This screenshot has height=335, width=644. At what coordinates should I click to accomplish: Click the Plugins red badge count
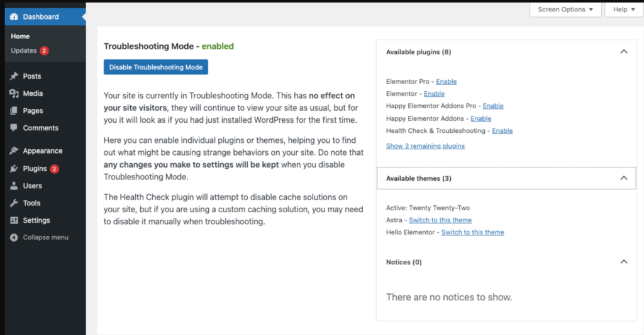(54, 169)
